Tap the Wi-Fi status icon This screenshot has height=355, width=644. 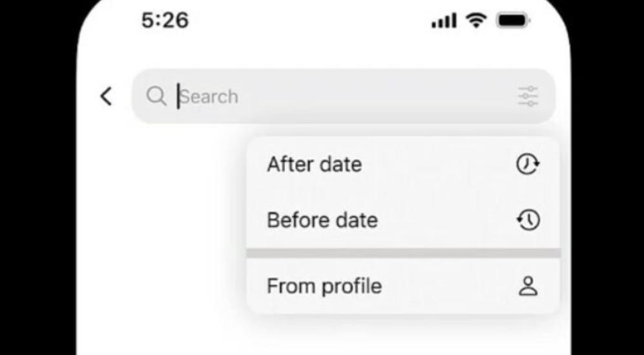coord(475,20)
